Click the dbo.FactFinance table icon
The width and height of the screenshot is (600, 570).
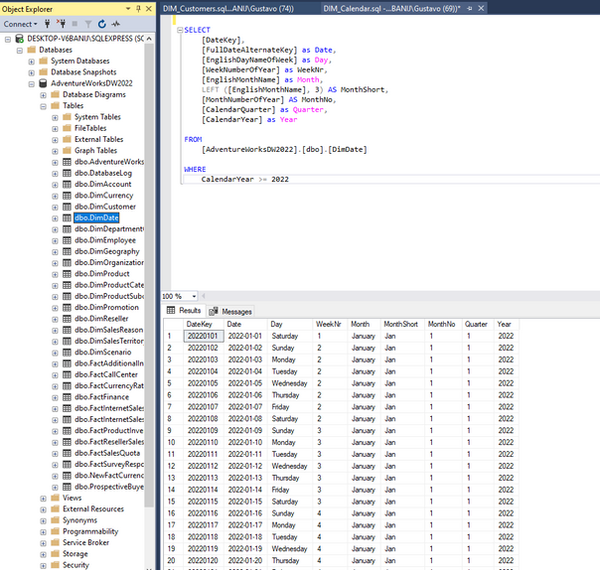67,397
